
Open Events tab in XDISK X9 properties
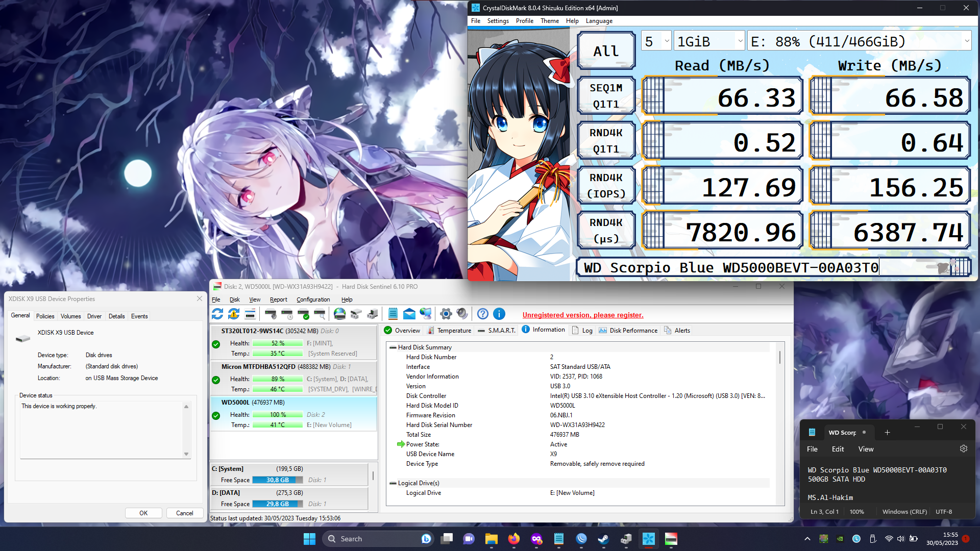(139, 316)
